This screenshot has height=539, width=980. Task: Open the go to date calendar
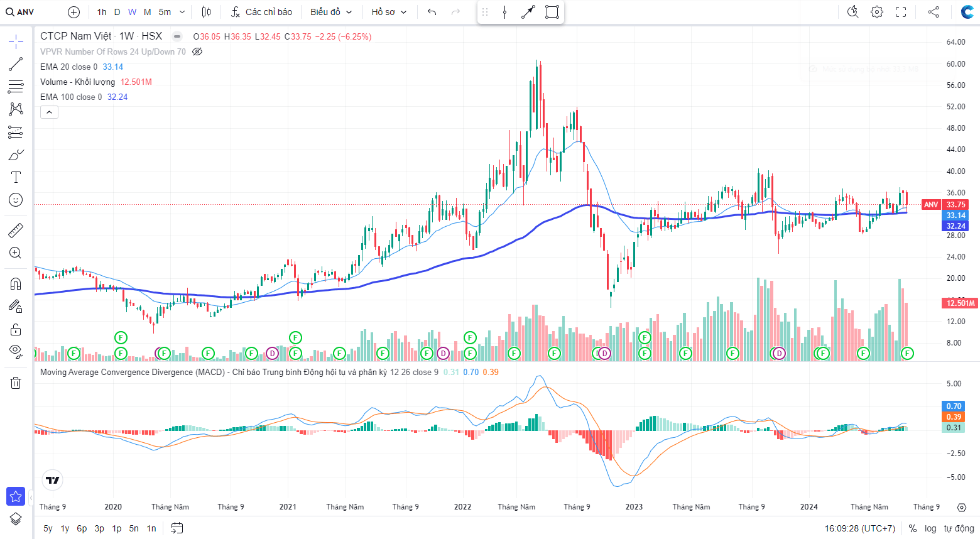177,528
